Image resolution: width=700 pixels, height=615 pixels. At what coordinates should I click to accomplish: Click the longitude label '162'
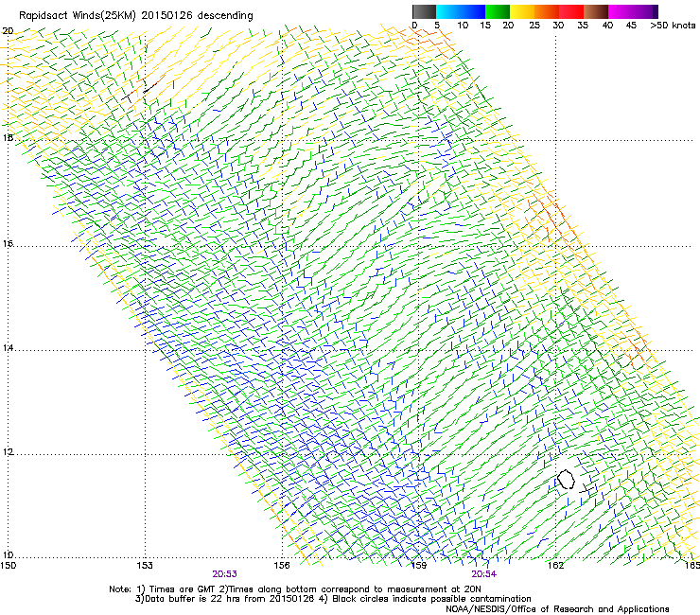point(555,566)
